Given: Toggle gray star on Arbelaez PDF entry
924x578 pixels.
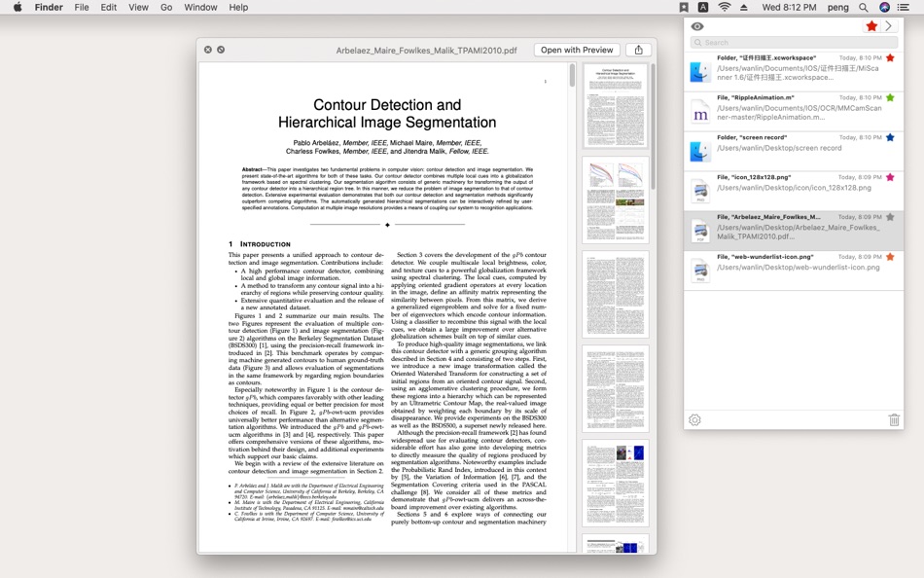Looking at the screenshot, I should [890, 217].
